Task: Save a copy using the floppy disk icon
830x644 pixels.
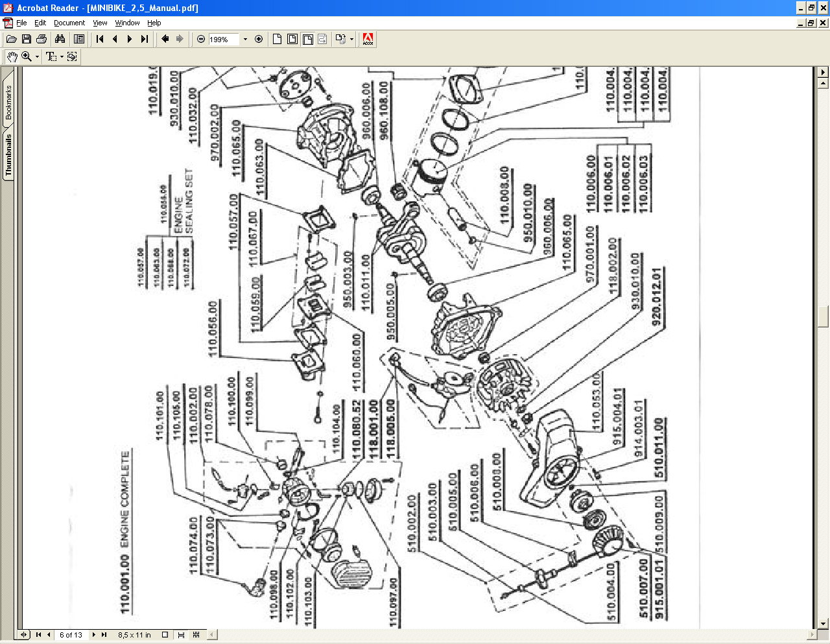Action: (26, 39)
